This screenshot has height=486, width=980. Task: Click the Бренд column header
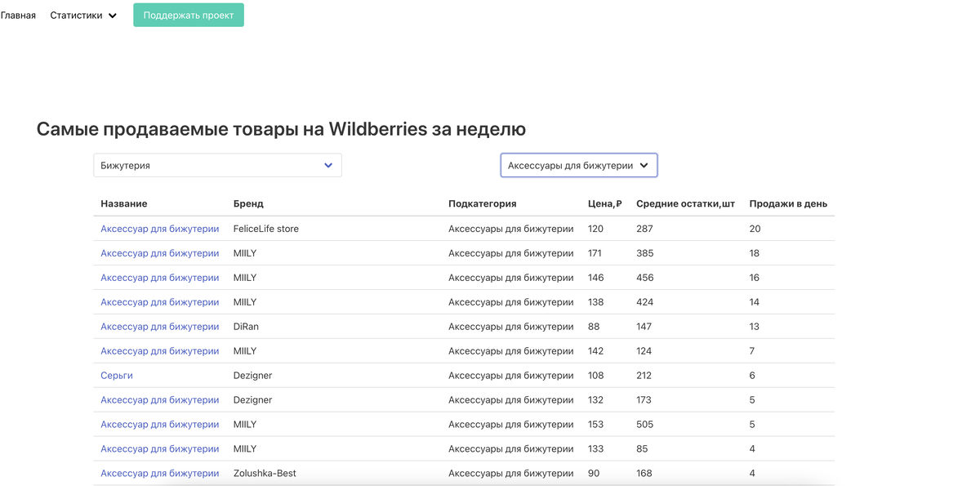(248, 203)
